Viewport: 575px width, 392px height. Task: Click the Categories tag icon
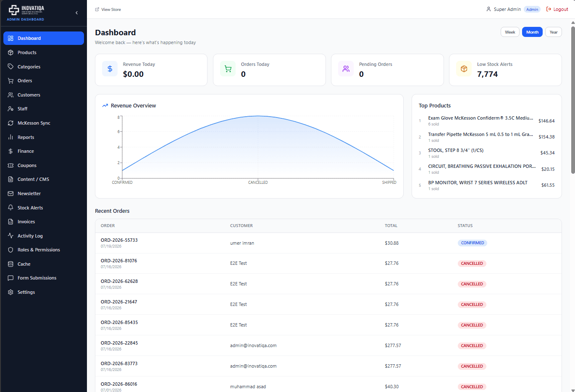tap(11, 66)
